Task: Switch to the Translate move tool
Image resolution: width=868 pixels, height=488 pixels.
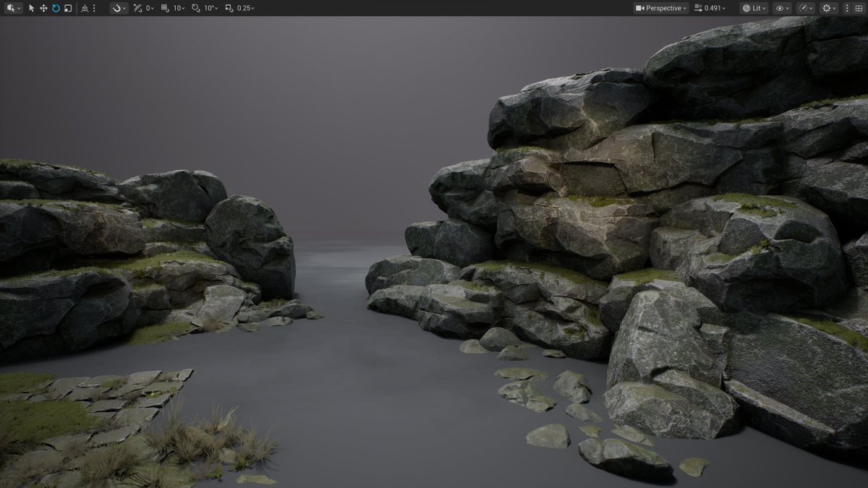Action: click(43, 8)
